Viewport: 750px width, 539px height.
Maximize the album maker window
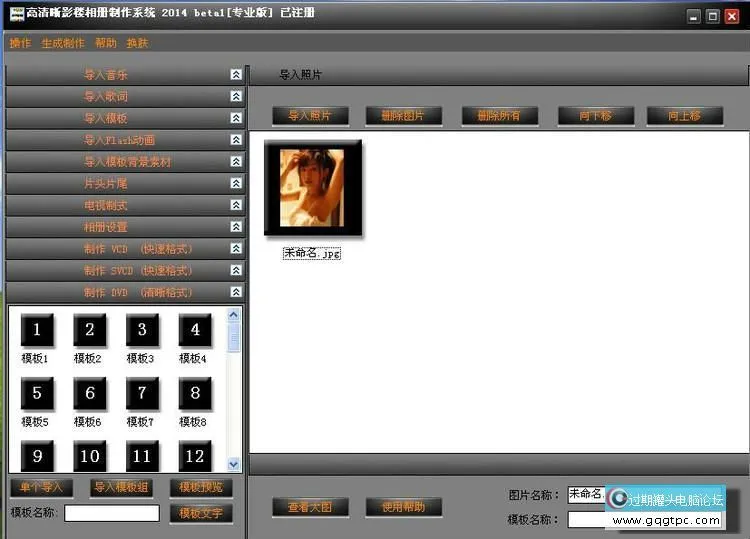tap(713, 17)
